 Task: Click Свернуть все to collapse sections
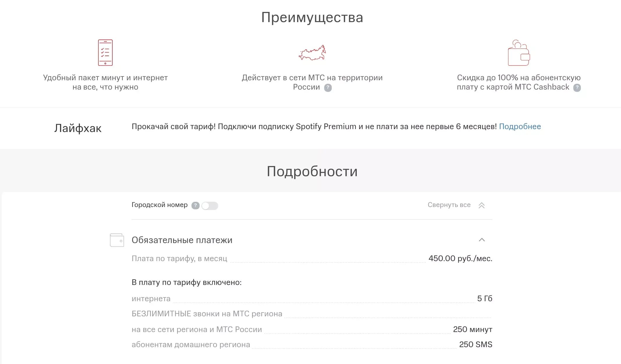pos(449,205)
